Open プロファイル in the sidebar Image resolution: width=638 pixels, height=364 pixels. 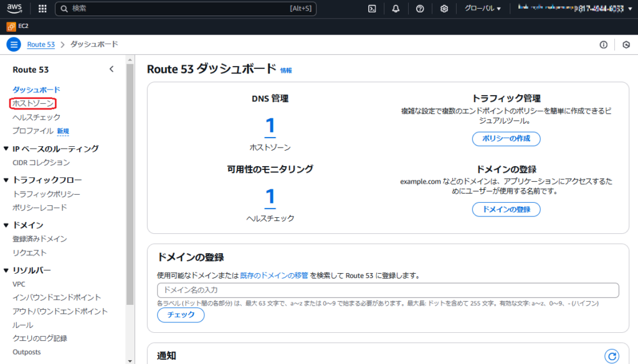click(33, 131)
